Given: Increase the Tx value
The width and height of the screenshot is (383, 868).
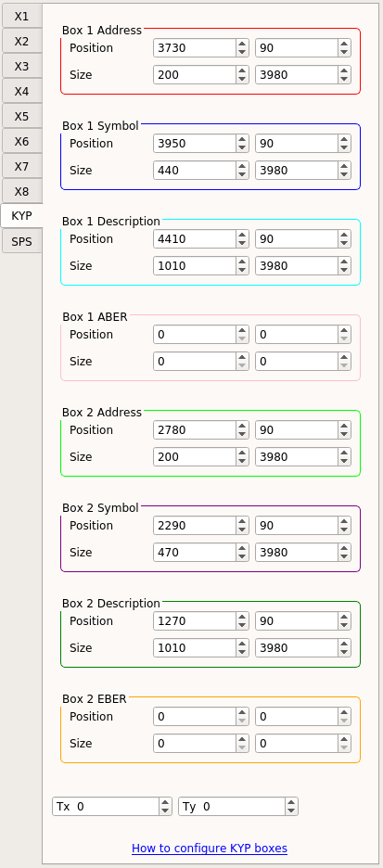Looking at the screenshot, I should tap(165, 802).
